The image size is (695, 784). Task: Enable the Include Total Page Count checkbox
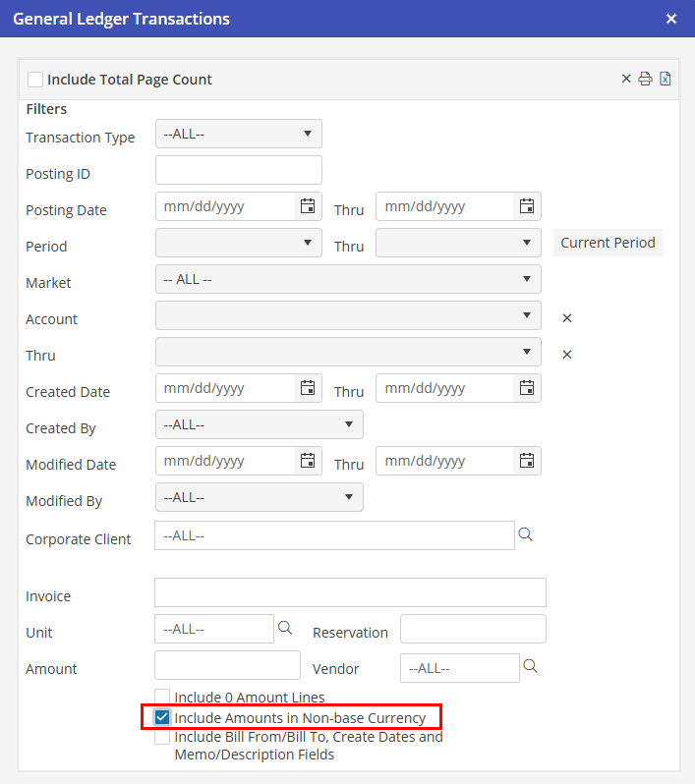(35, 80)
